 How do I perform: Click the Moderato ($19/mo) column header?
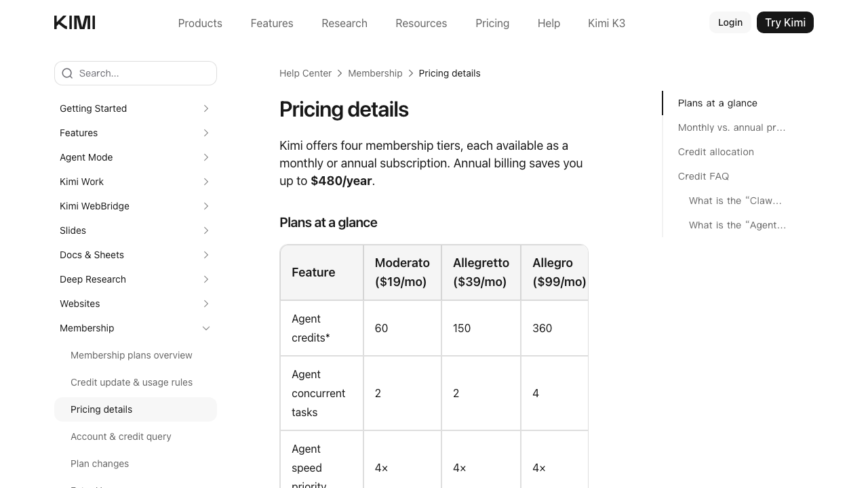point(402,272)
